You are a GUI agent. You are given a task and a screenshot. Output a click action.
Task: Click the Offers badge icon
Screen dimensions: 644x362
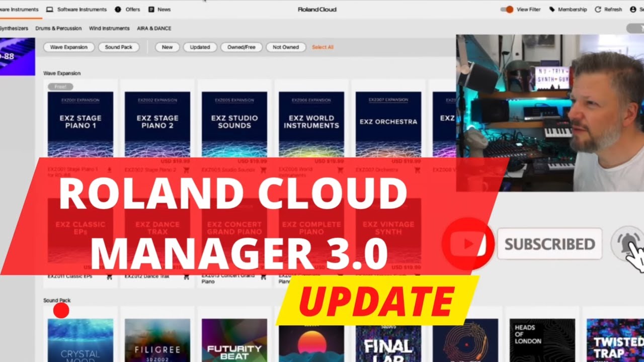point(118,9)
